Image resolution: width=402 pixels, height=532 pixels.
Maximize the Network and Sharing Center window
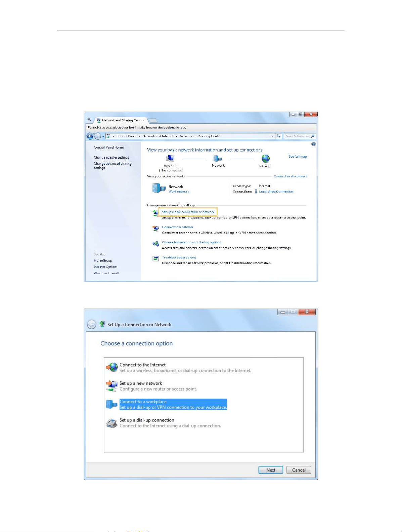(x=301, y=114)
